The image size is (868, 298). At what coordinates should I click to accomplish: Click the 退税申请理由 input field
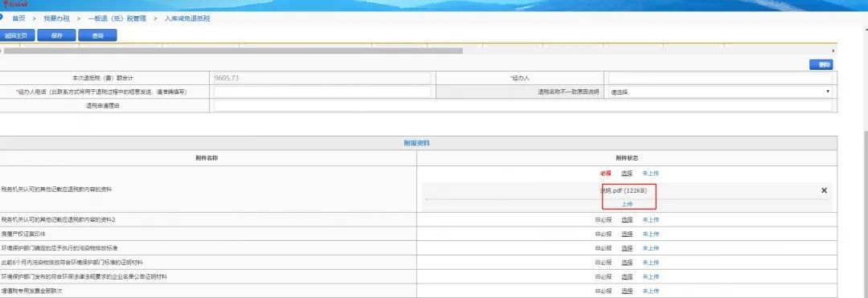pyautogui.click(x=522, y=105)
